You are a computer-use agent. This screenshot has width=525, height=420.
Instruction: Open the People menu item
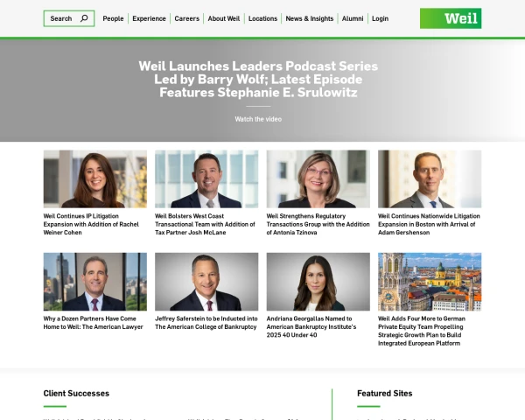click(113, 18)
